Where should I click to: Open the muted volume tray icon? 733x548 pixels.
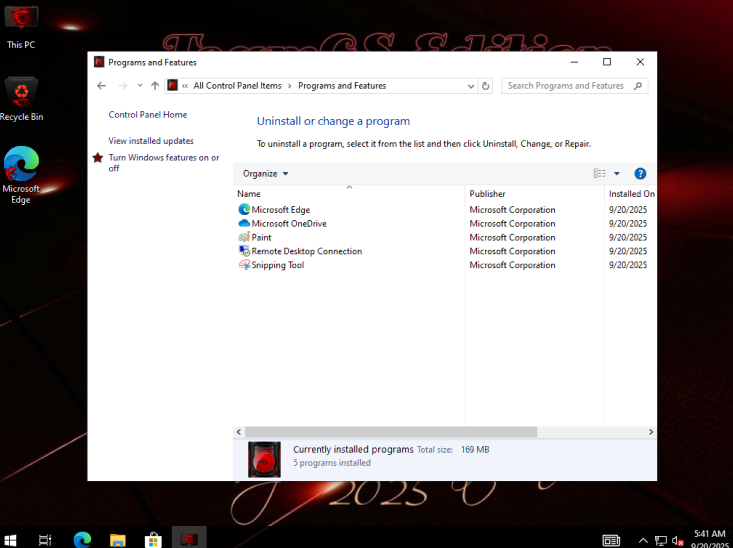click(x=677, y=541)
